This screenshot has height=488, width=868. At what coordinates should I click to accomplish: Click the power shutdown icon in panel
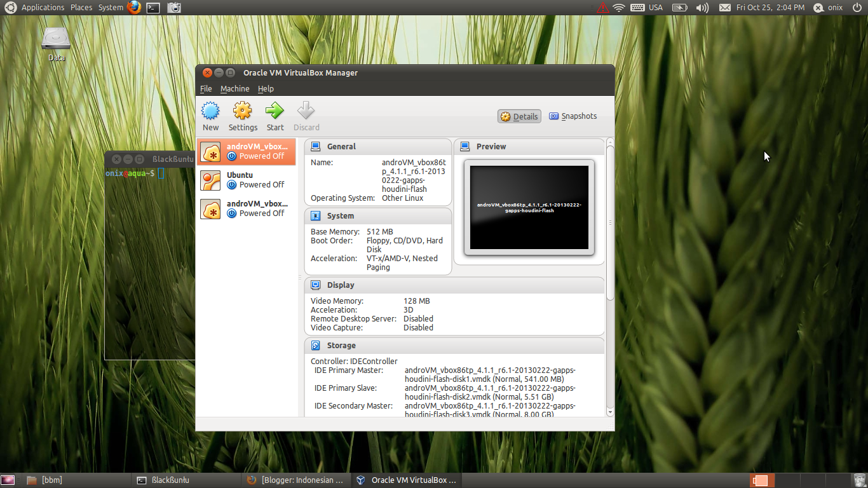pyautogui.click(x=857, y=8)
